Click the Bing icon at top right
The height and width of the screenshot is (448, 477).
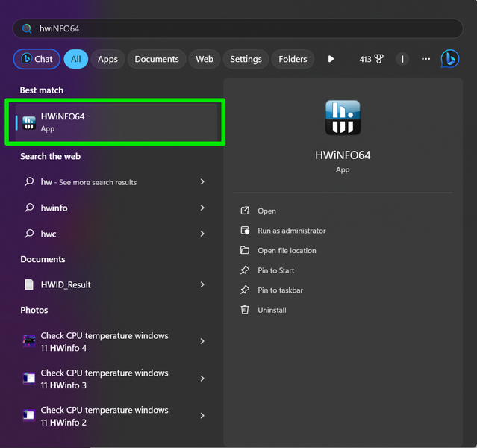click(x=449, y=59)
